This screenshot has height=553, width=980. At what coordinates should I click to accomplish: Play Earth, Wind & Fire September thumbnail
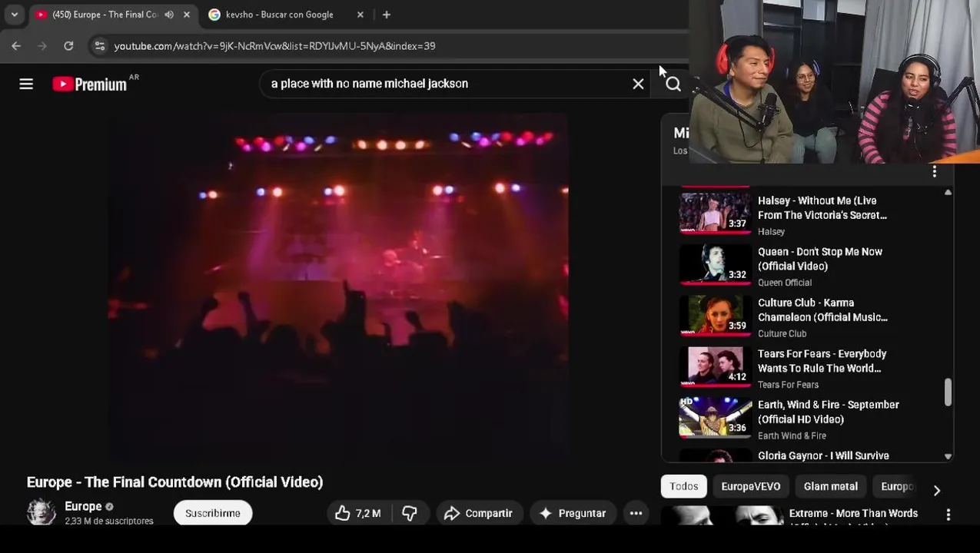click(715, 416)
